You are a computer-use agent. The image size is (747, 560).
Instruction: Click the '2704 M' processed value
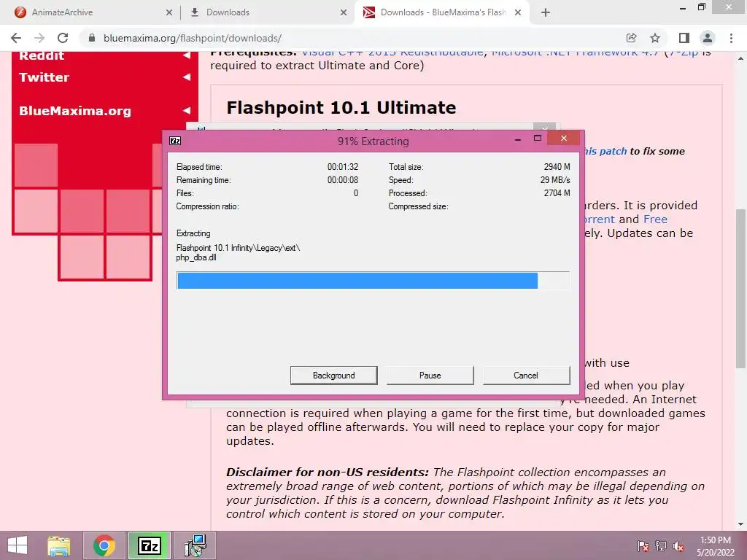pos(557,193)
